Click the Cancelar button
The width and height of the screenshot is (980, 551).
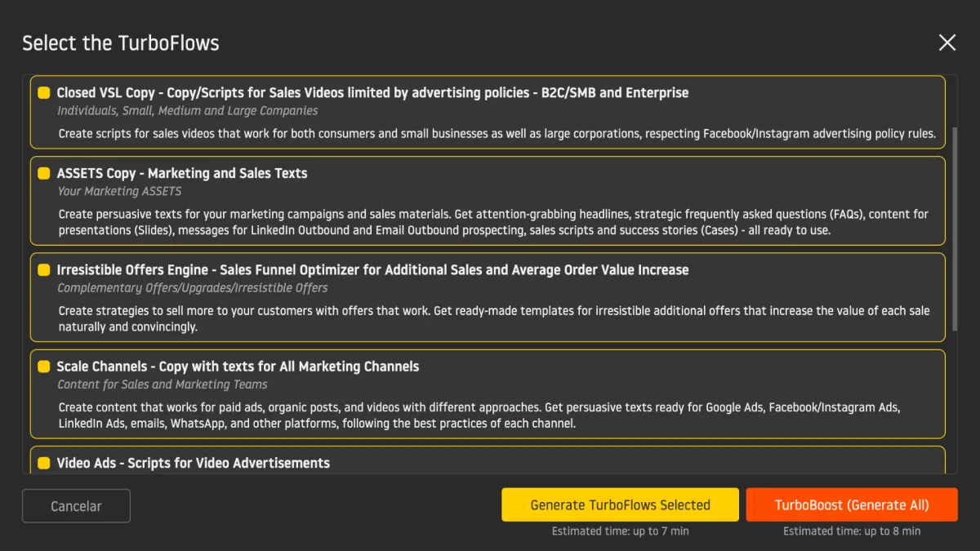coord(76,506)
